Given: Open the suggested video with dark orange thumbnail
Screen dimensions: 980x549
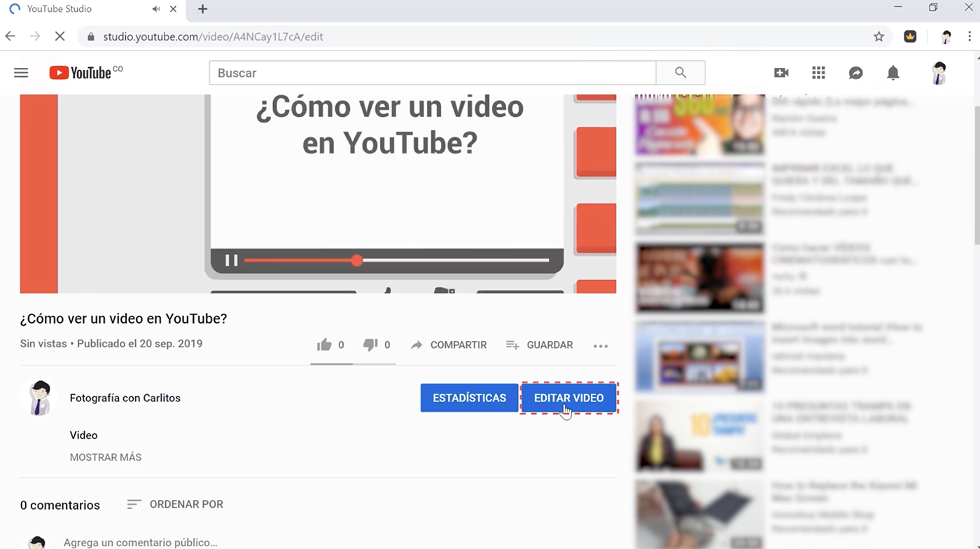Looking at the screenshot, I should point(700,278).
